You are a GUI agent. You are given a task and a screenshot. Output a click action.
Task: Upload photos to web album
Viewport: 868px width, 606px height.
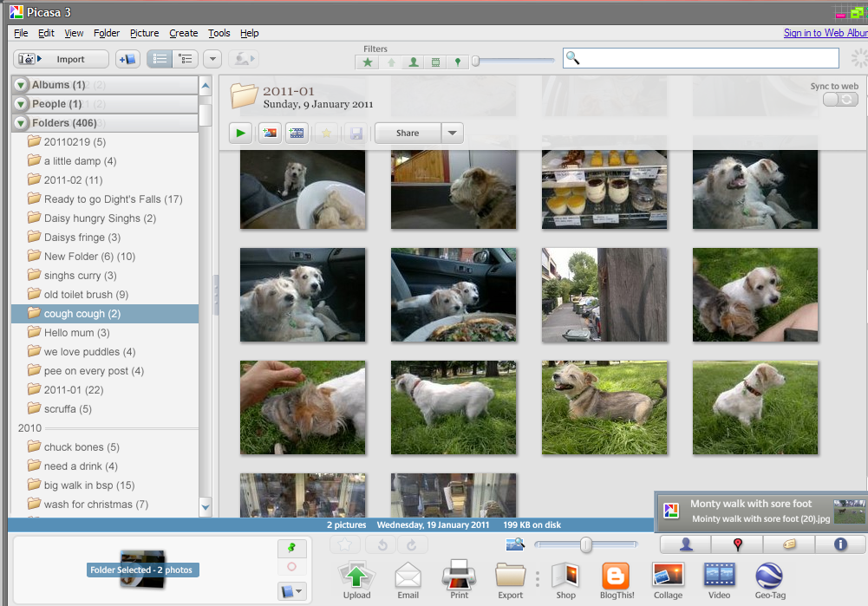tap(356, 577)
